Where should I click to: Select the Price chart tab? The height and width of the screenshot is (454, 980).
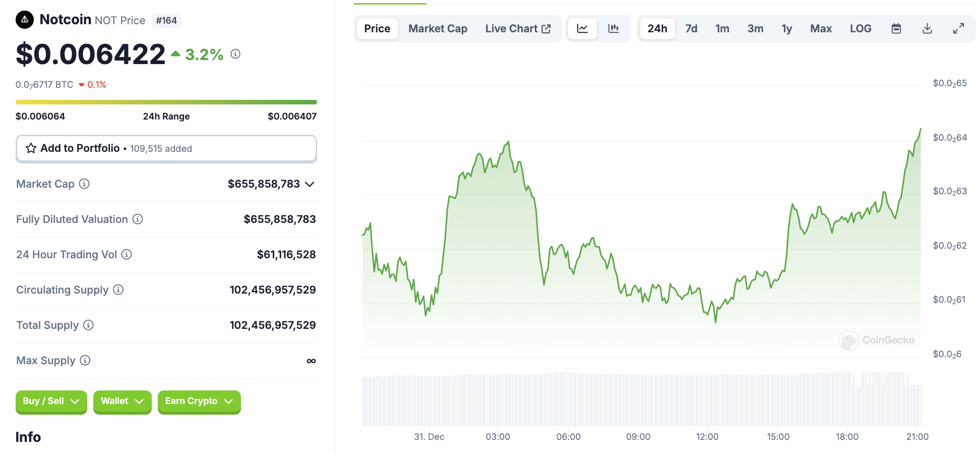(x=377, y=29)
